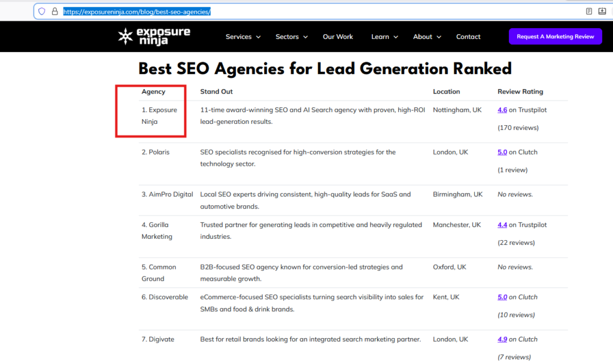Open Exposure Ninja's 4.6 Trustpilot rating link
The height and width of the screenshot is (364, 613).
(502, 110)
